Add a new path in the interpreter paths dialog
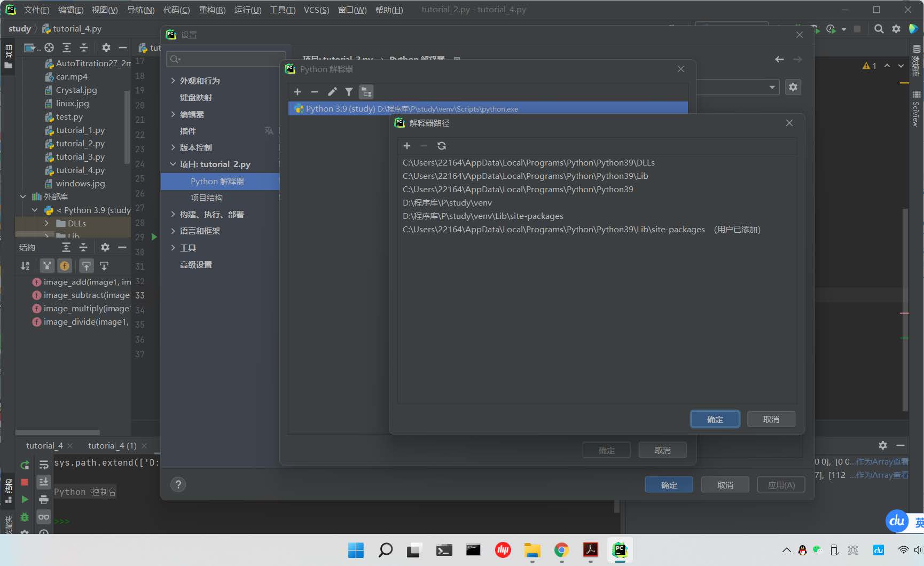 407,146
